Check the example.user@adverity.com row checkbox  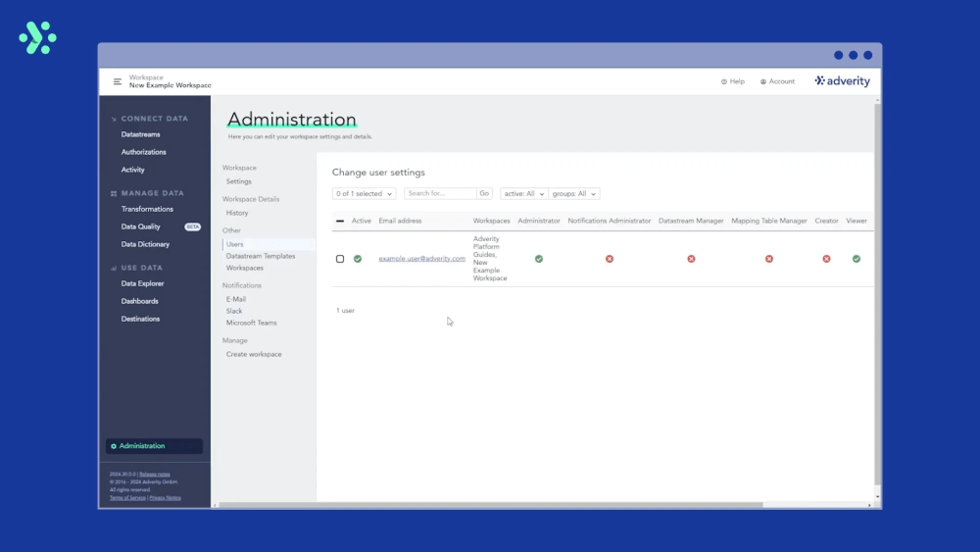coord(340,259)
